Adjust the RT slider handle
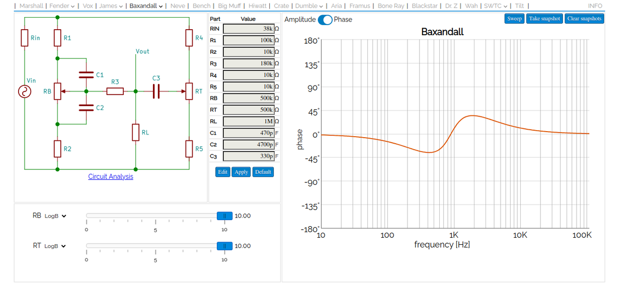Screen dimensions: 644x304 point(224,246)
